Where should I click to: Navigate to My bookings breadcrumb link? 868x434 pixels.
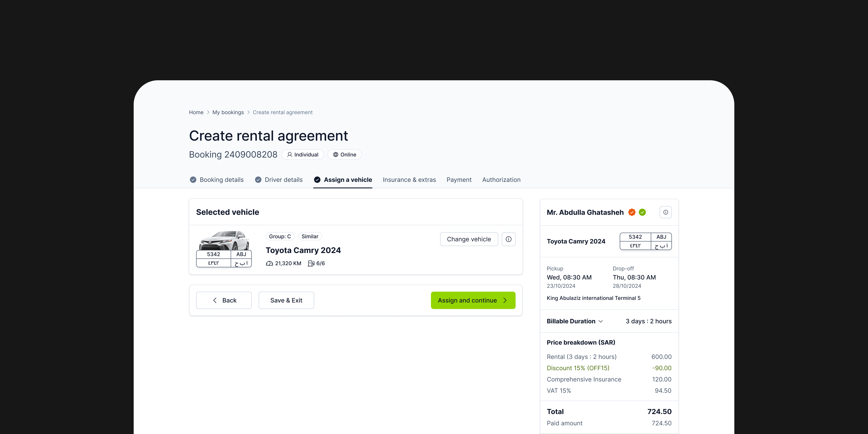[228, 113]
